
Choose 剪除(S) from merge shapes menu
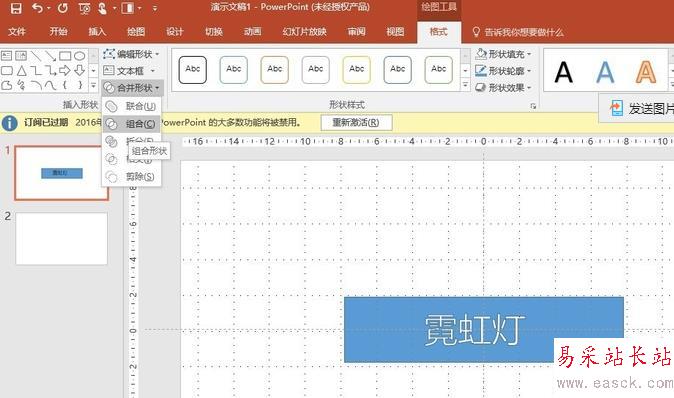(131, 177)
